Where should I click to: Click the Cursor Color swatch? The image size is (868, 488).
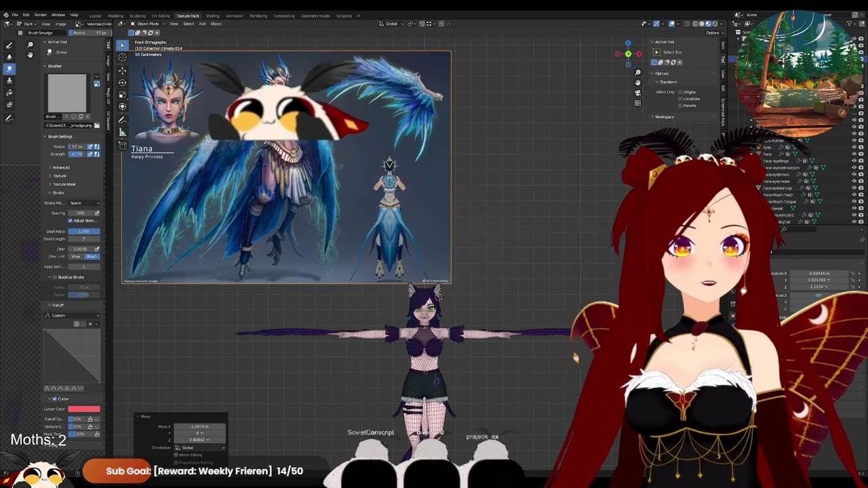[84, 409]
